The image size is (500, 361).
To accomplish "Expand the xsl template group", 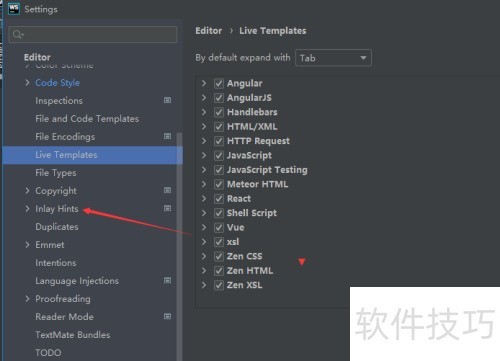I will pos(204,242).
